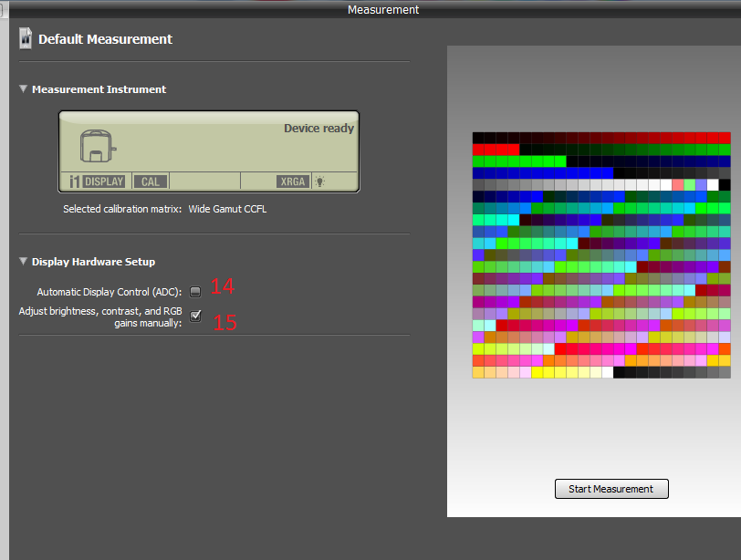Viewport: 741px width, 560px height.
Task: Click the Device ready status text
Action: point(318,129)
